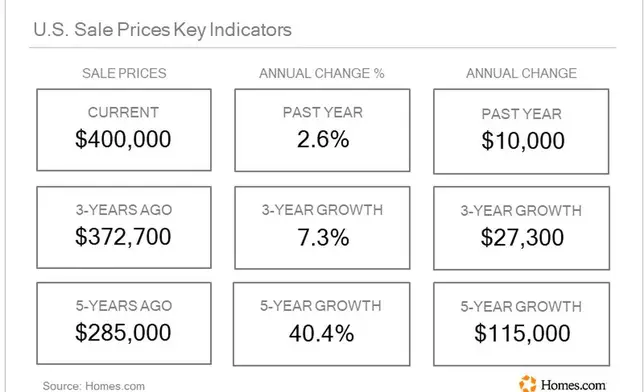Image resolution: width=644 pixels, height=392 pixels.
Task: Select the 3-YEAR GROWTH $27,300 card
Action: point(522,228)
